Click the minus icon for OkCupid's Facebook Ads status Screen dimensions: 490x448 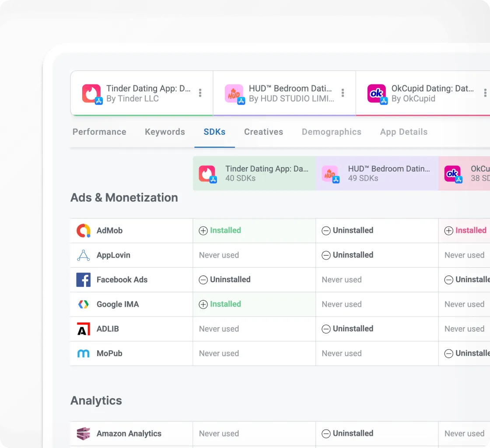coord(449,280)
